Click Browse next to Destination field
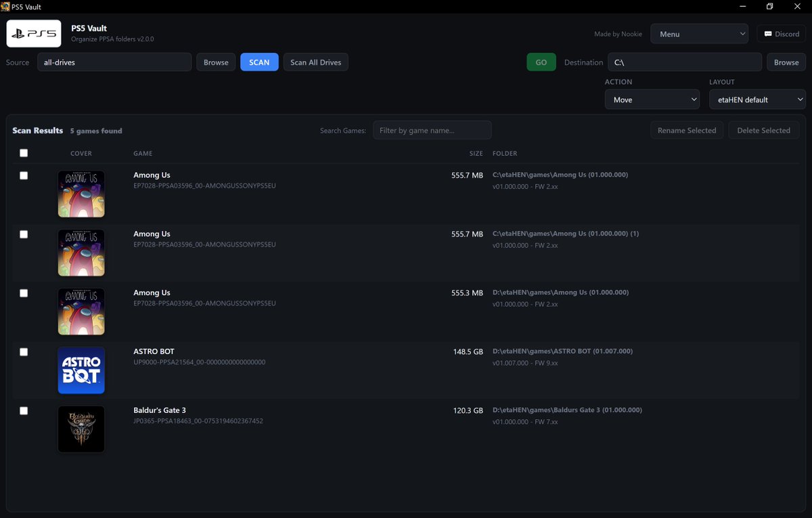Image resolution: width=812 pixels, height=518 pixels. click(x=786, y=62)
